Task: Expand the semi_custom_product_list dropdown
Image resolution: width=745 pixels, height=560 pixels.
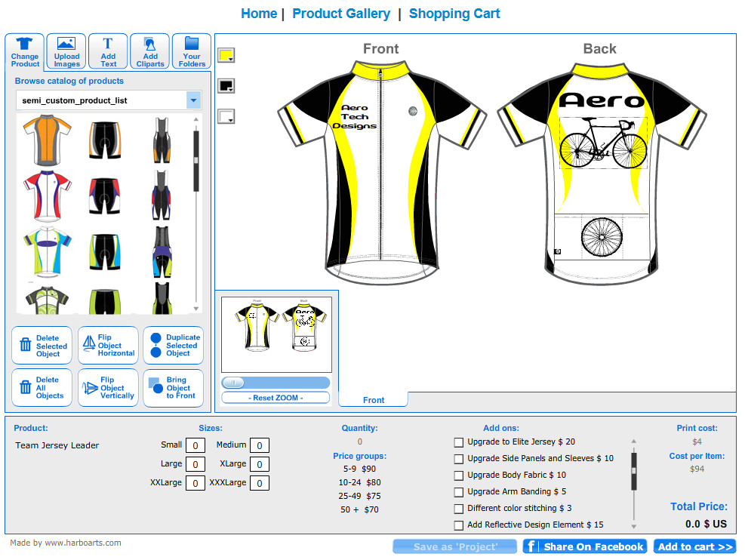Action: (x=193, y=100)
